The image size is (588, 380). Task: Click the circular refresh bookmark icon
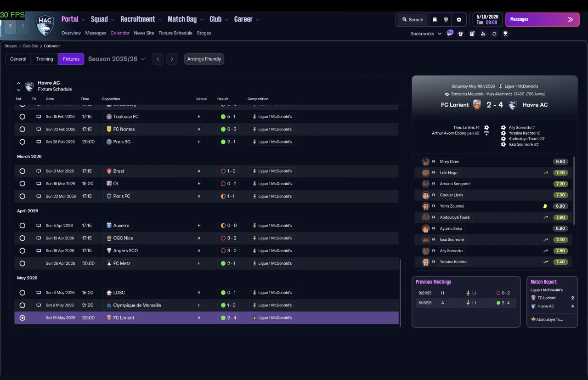pos(494,34)
